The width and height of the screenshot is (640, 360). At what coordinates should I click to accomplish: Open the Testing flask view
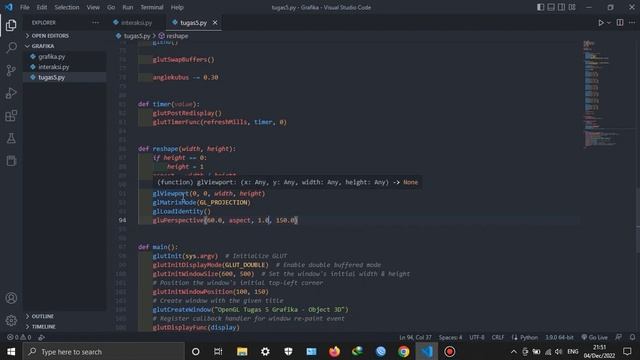11,138
